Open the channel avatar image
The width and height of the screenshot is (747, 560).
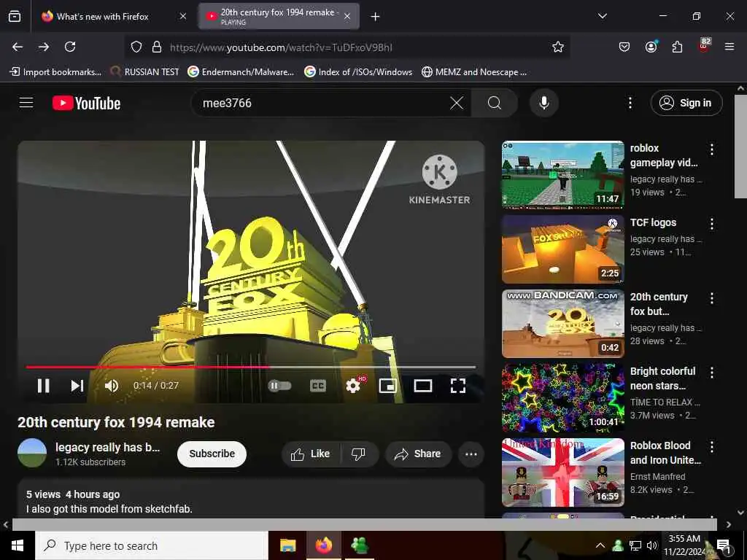[32, 453]
